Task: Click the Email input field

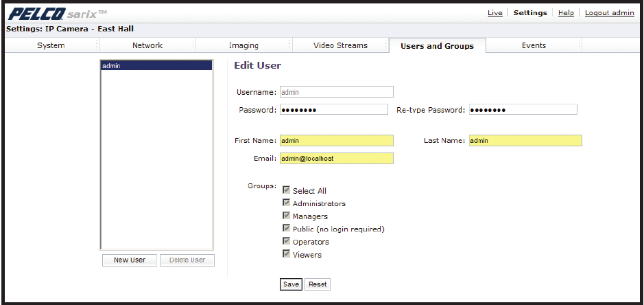Action: coord(336,159)
